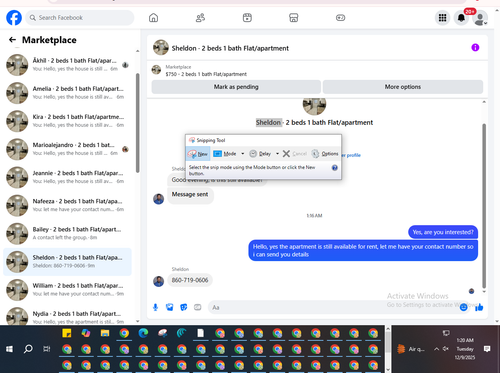Image resolution: width=500 pixels, height=373 pixels.
Task: Open File Explorer from taskbar
Action: point(105,333)
